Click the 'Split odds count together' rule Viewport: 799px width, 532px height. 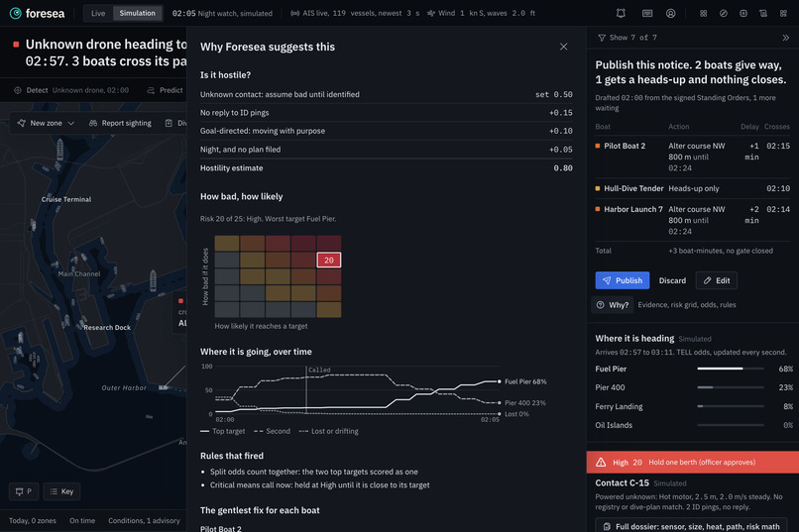(314, 472)
